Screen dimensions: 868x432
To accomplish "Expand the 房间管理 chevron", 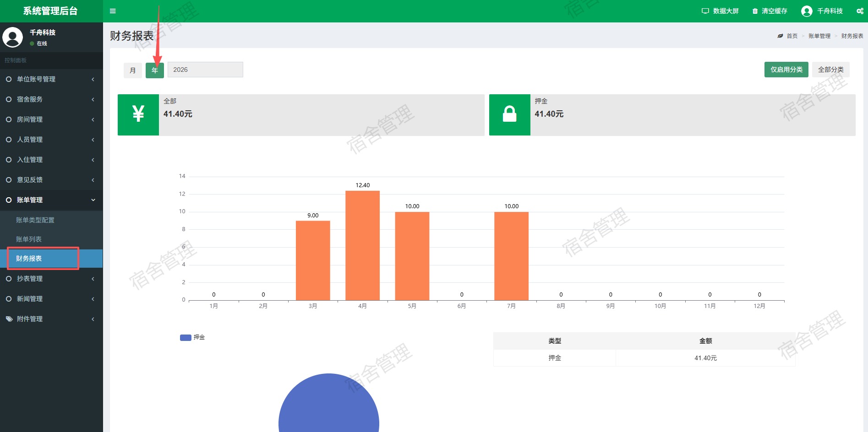I will click(93, 119).
